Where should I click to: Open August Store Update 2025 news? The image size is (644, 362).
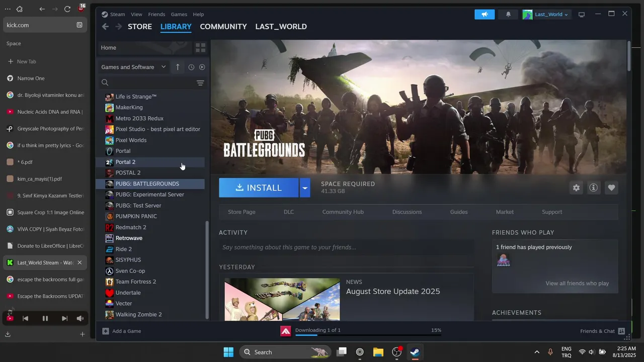coord(393,291)
